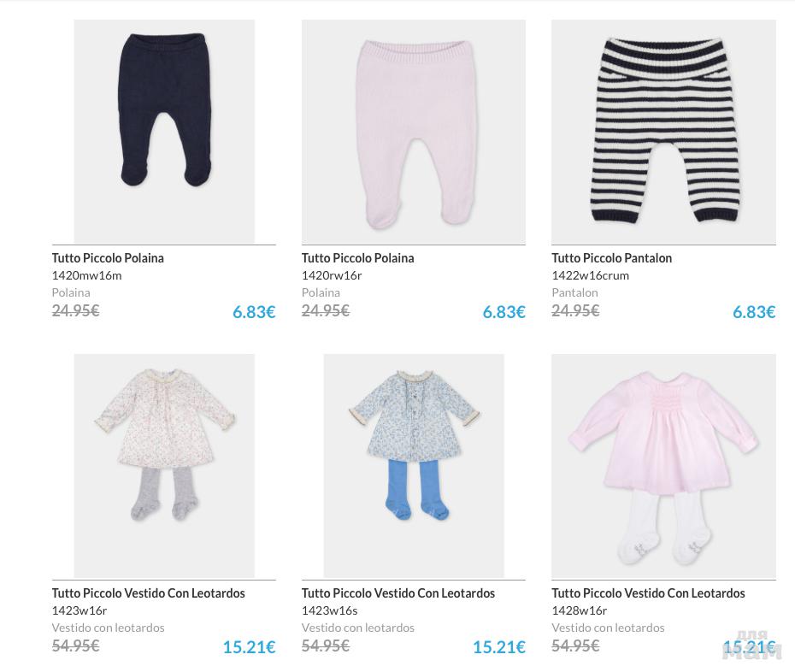
Task: Click the product code 1422w16crum
Action: [x=590, y=275]
